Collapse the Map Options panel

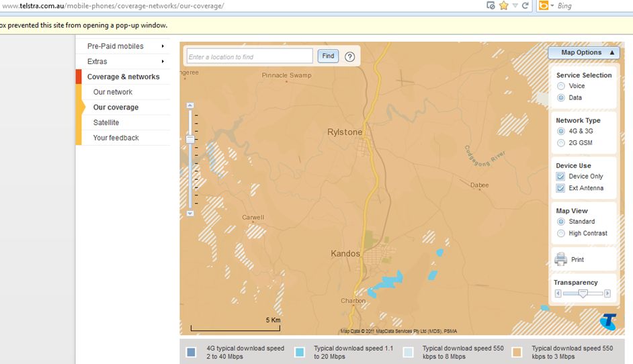583,52
